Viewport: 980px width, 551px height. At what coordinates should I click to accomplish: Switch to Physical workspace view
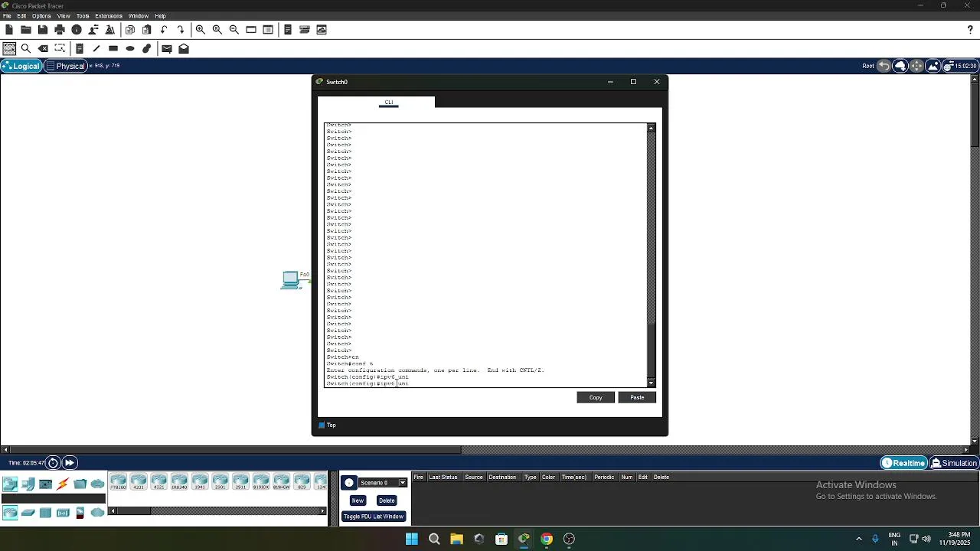coord(65,66)
